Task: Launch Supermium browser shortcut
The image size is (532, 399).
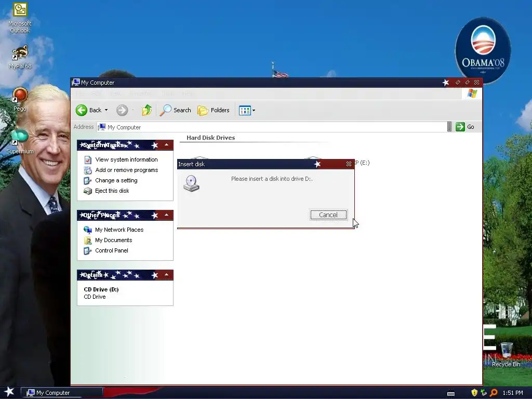Action: click(20, 141)
